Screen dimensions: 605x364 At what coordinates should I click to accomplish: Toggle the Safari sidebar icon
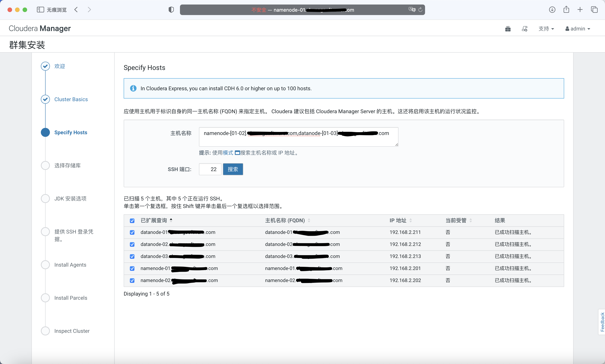[x=40, y=10]
